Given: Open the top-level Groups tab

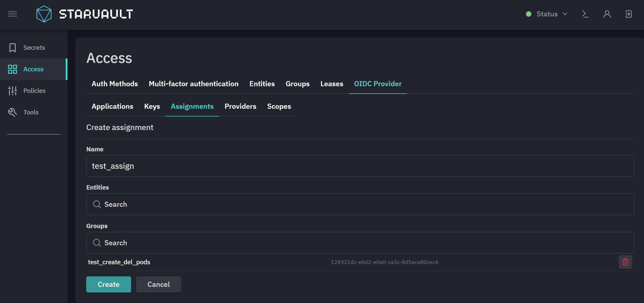Looking at the screenshot, I should click(298, 84).
